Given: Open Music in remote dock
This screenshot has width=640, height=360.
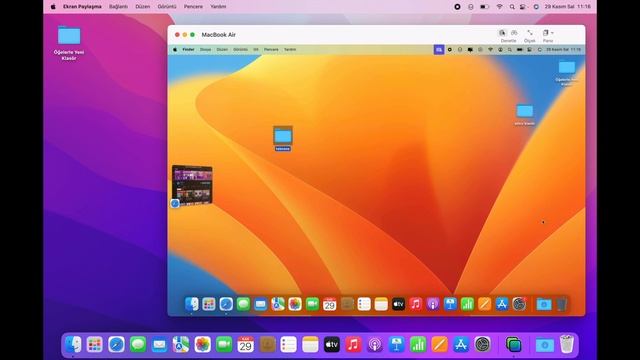Looking at the screenshot, I should [416, 304].
